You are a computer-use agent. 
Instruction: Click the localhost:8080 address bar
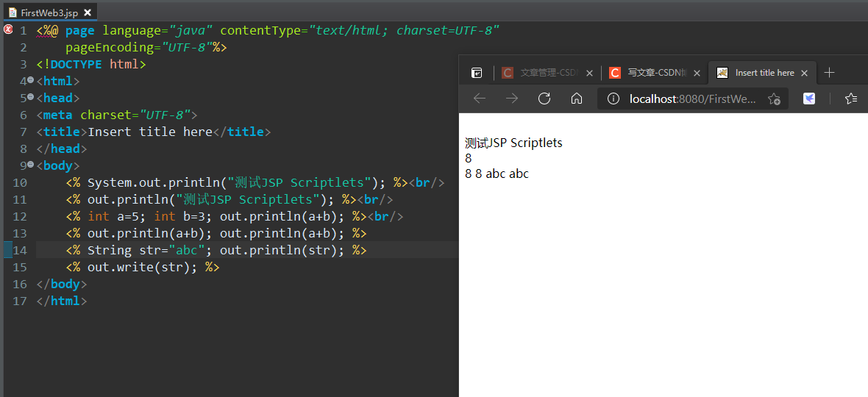(692, 99)
